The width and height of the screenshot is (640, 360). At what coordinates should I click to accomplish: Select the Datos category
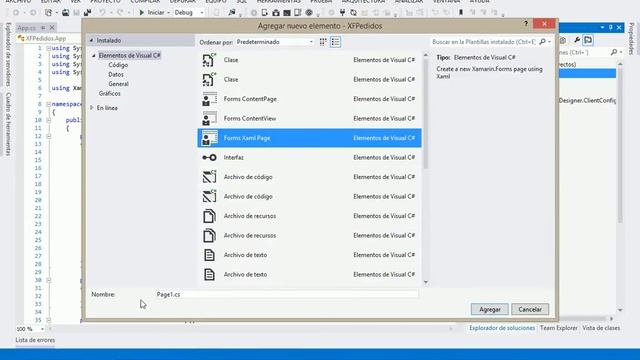pyautogui.click(x=116, y=74)
